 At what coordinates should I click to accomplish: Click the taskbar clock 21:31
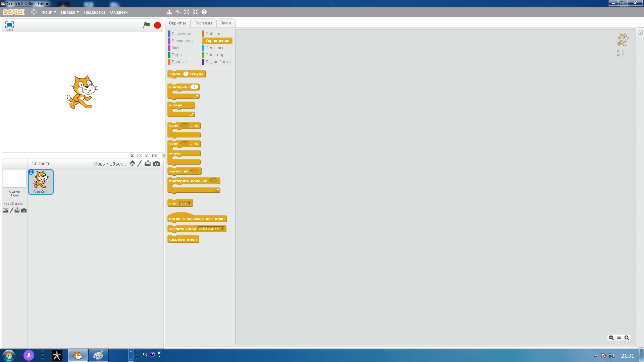click(627, 356)
